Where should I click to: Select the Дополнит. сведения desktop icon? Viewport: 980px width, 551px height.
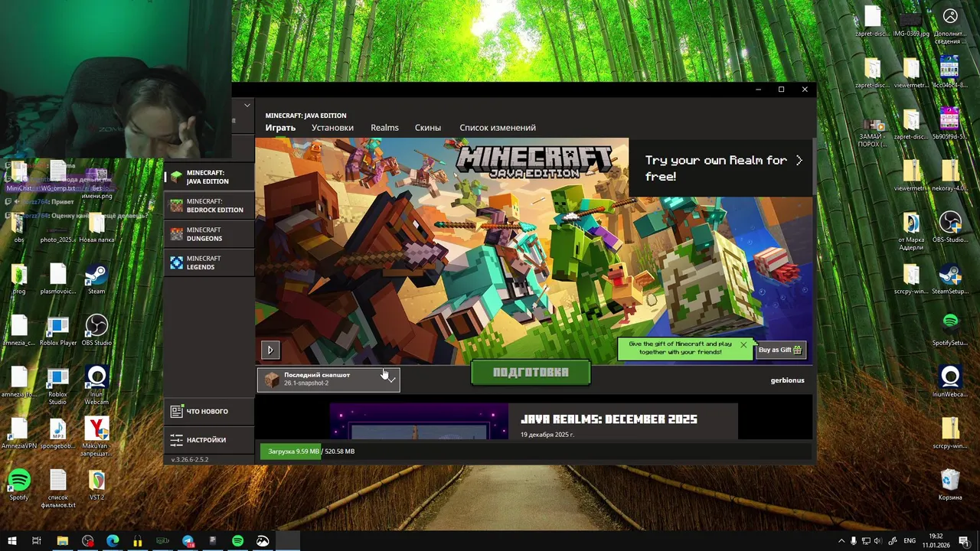pyautogui.click(x=950, y=24)
